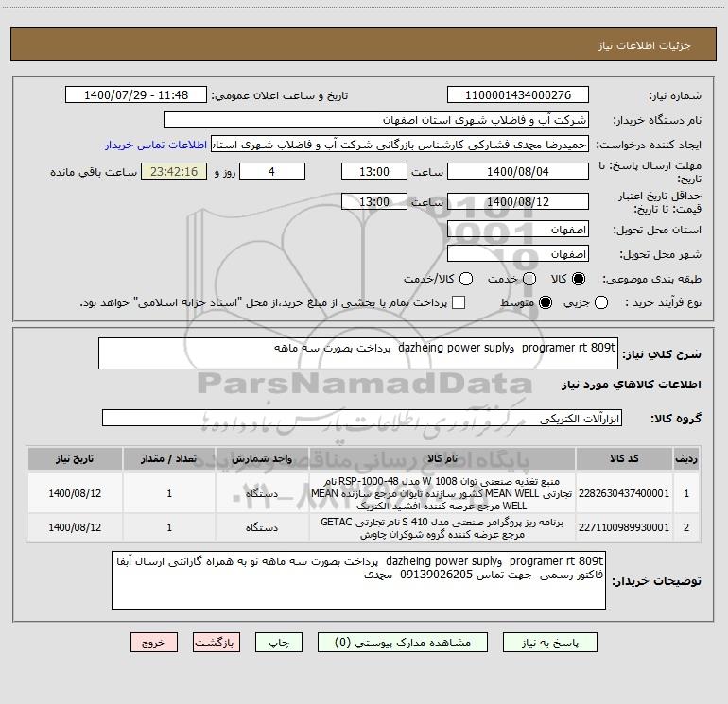Choose the متوسط purchase type radio

pos(546,302)
